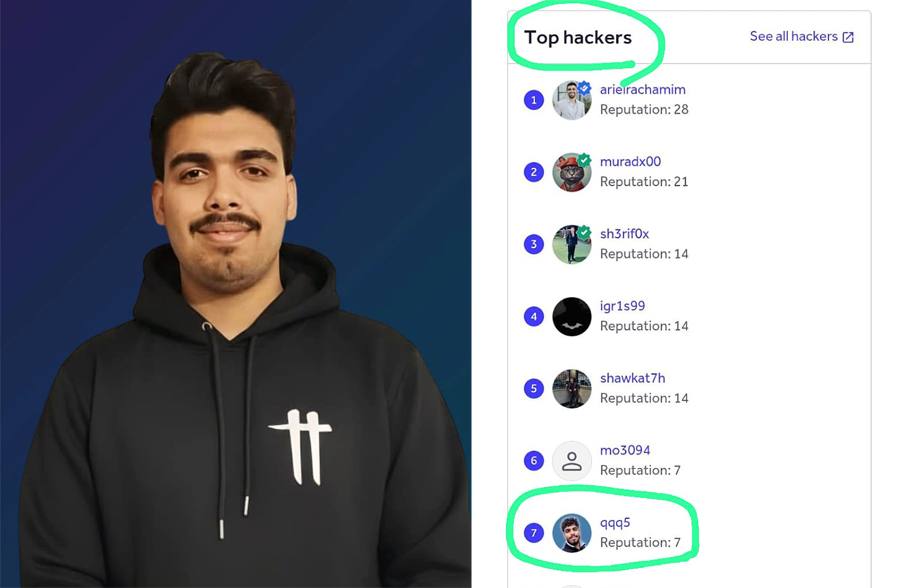Screen dimensions: 923x588
Task: Click the rank 2 badge
Action: (x=534, y=172)
